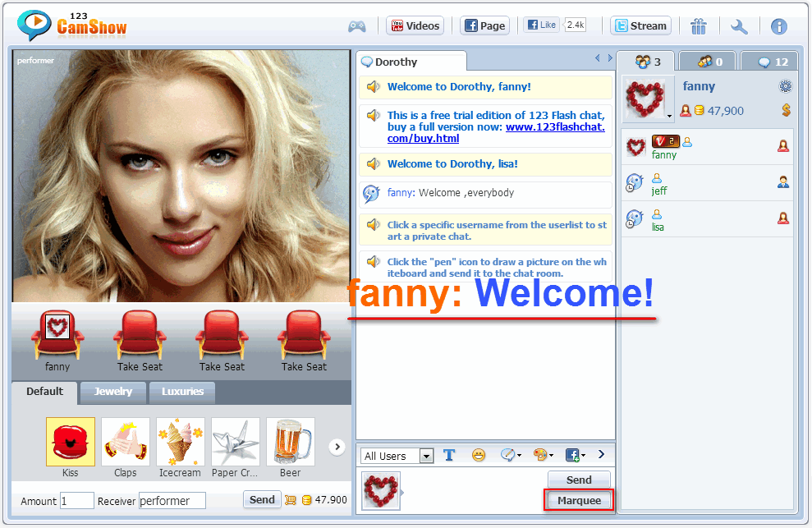Click the gift box icon

699,26
